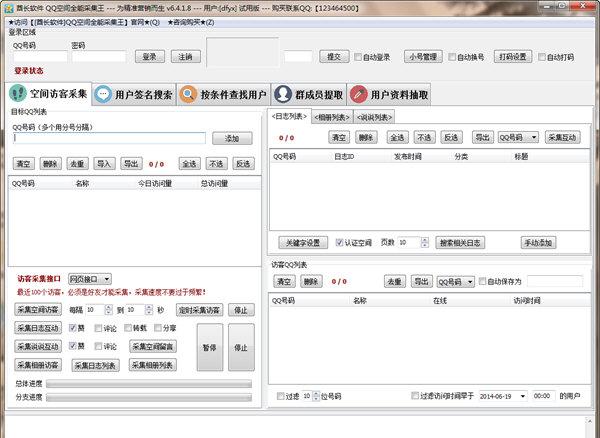
Task: Open 访问官网 menu item
Action: click(x=84, y=22)
